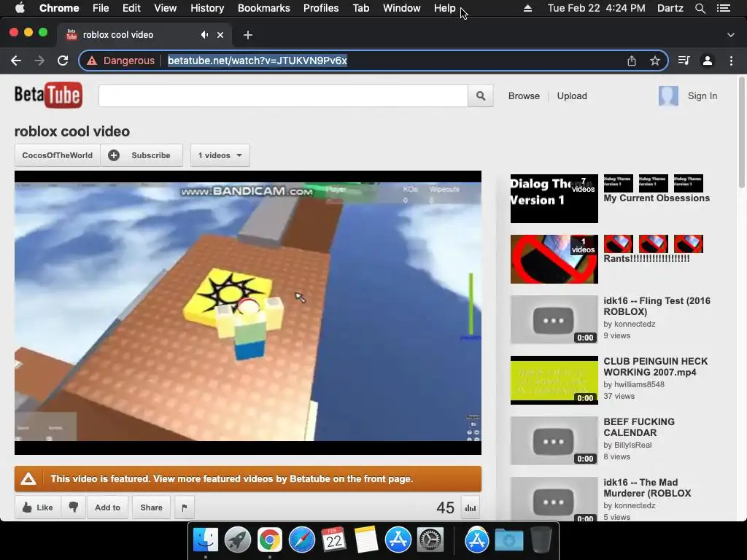
Task: Flag the video with the flag icon
Action: [x=185, y=507]
